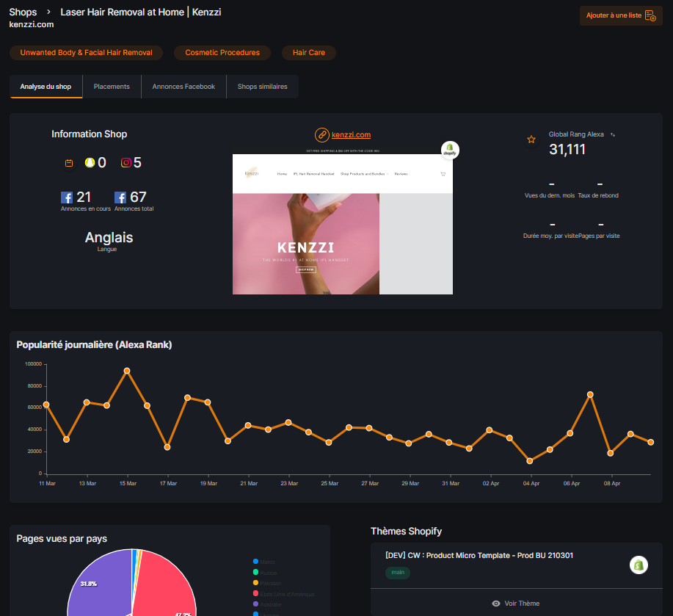
Task: Select the 06 Apr data point on the chart
Action: point(570,433)
